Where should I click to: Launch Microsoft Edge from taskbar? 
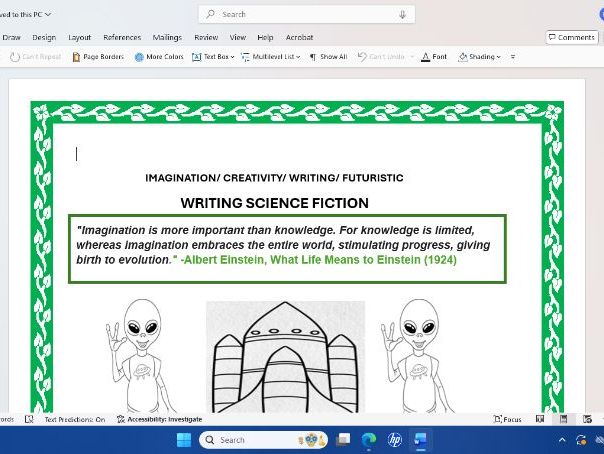click(369, 440)
